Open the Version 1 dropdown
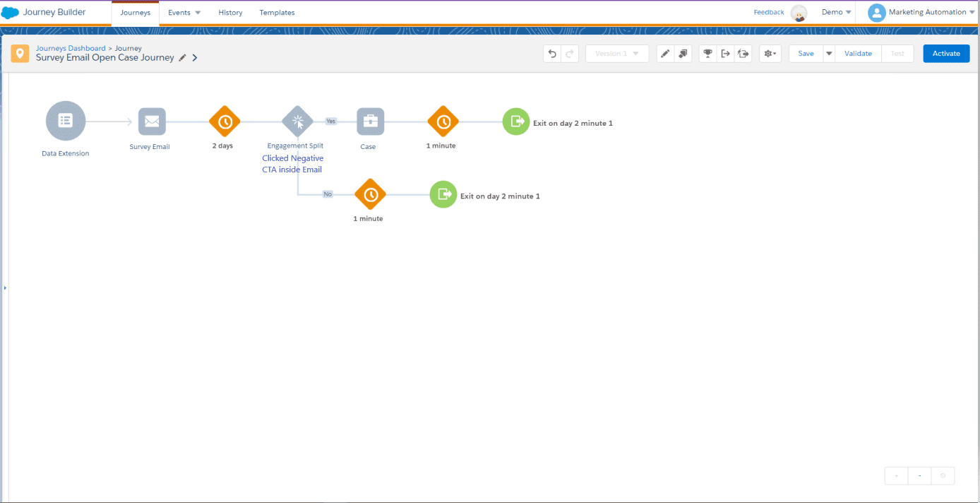This screenshot has height=503, width=980. 617,54
